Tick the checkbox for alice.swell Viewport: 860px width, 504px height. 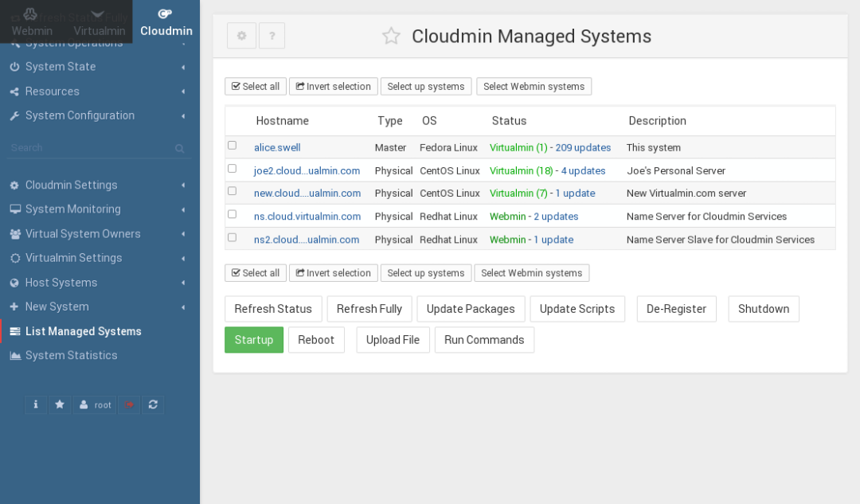[x=232, y=146]
